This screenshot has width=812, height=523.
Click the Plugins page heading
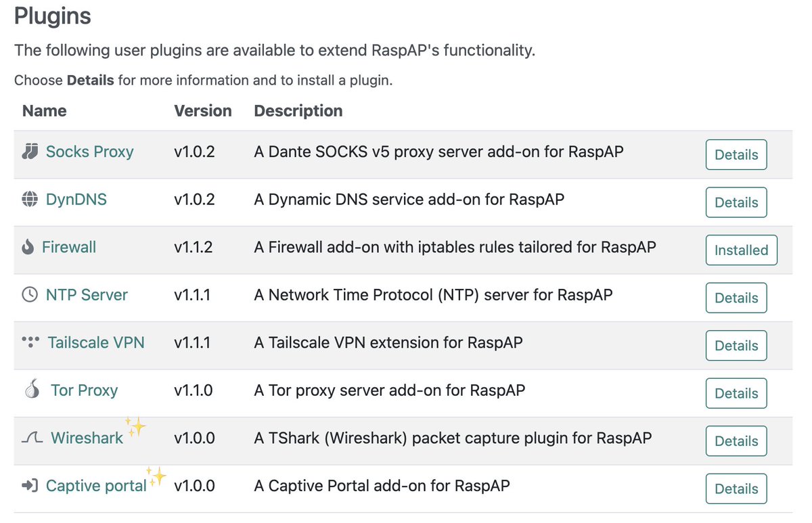53,16
